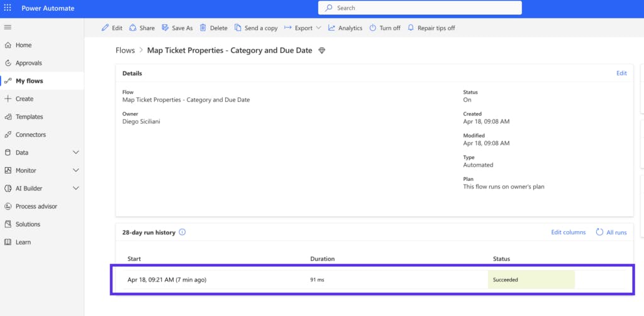Open the app launcher waffle icon
This screenshot has width=644, height=316.
coord(8,8)
